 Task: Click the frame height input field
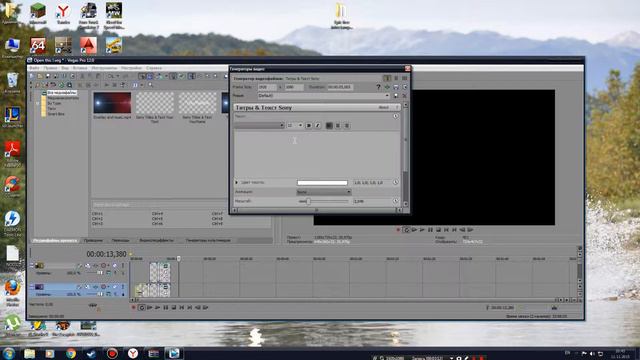click(x=294, y=87)
